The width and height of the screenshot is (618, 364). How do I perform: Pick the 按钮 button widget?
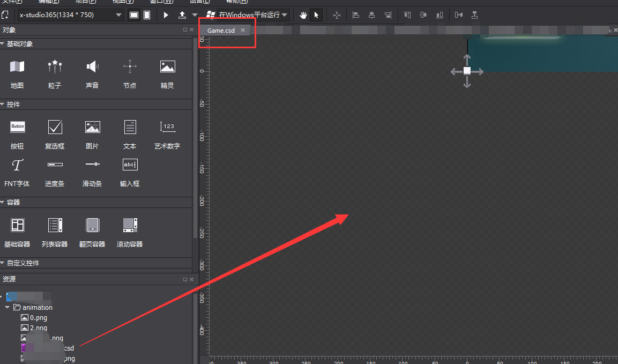coord(17,135)
